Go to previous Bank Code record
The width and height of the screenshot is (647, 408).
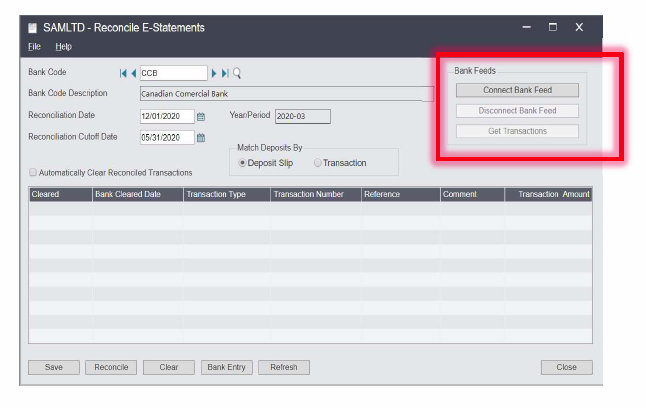point(133,73)
